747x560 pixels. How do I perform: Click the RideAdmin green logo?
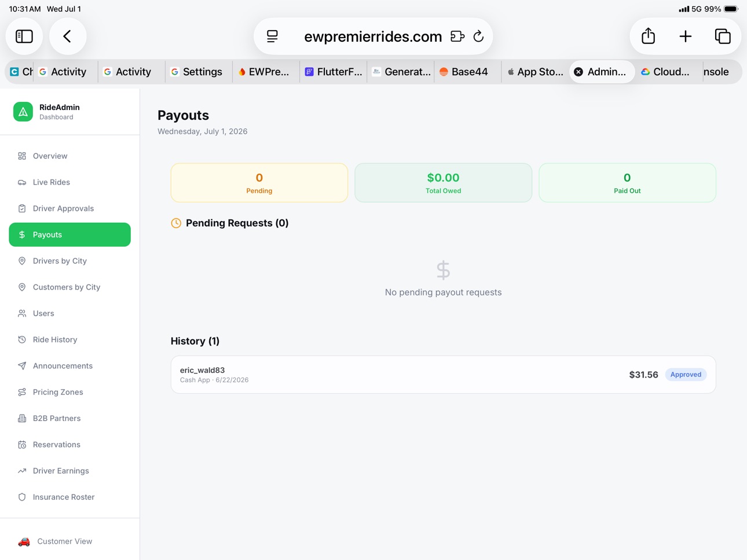[23, 112]
